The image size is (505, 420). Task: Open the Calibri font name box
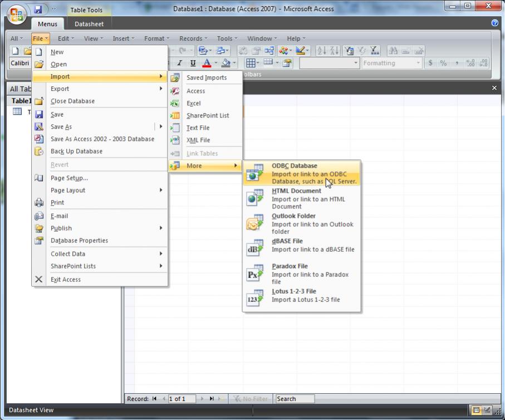20,63
